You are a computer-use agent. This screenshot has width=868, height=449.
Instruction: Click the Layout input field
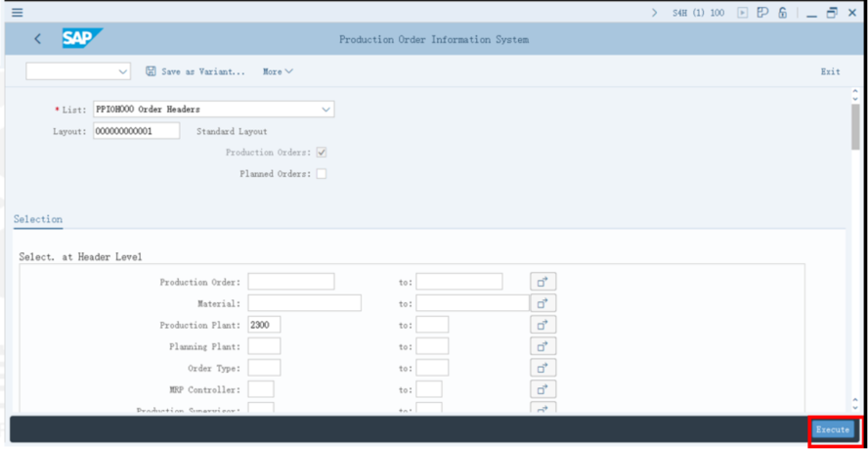click(136, 131)
